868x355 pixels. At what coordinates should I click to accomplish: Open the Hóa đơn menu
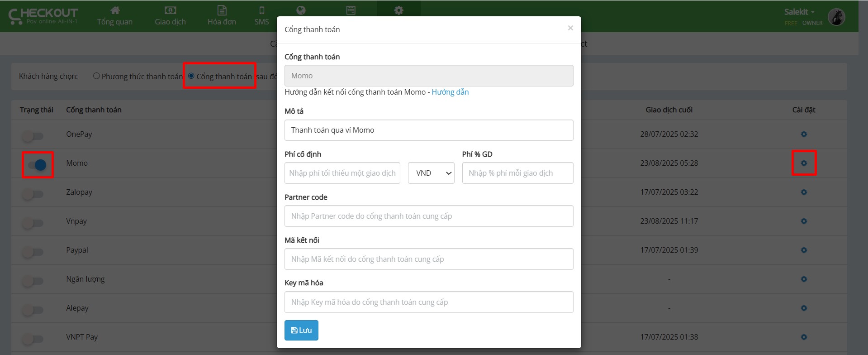(222, 16)
